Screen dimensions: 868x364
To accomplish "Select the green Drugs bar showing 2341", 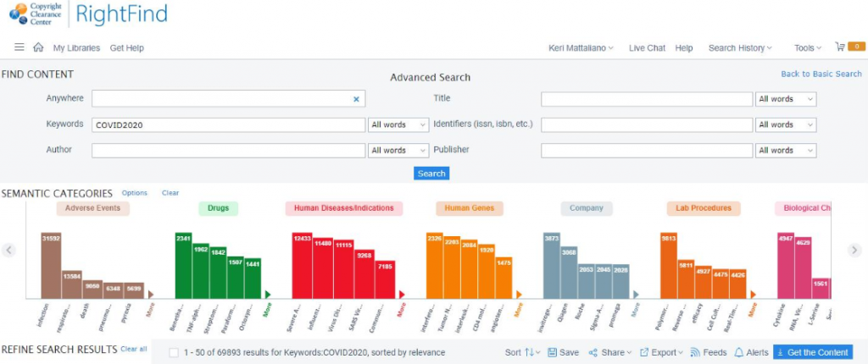I will point(184,266).
